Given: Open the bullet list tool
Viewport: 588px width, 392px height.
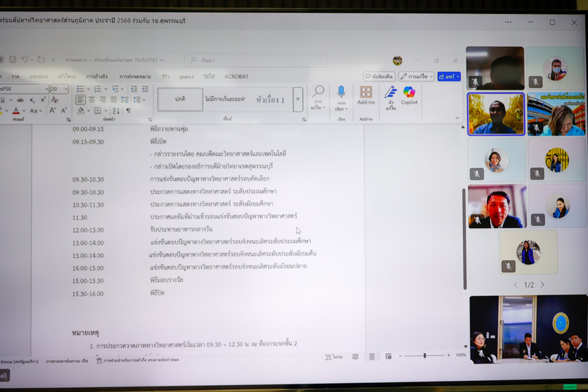Looking at the screenshot, I should point(80,88).
